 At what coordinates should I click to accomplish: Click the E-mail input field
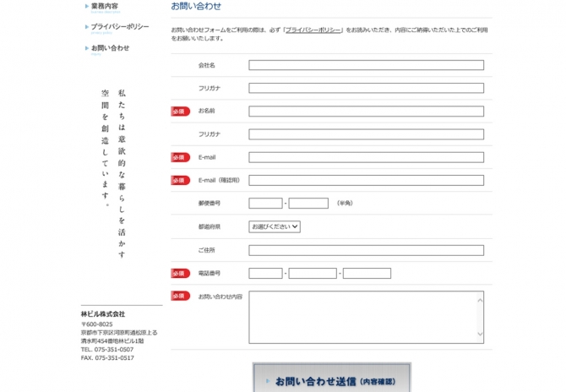coord(366,157)
